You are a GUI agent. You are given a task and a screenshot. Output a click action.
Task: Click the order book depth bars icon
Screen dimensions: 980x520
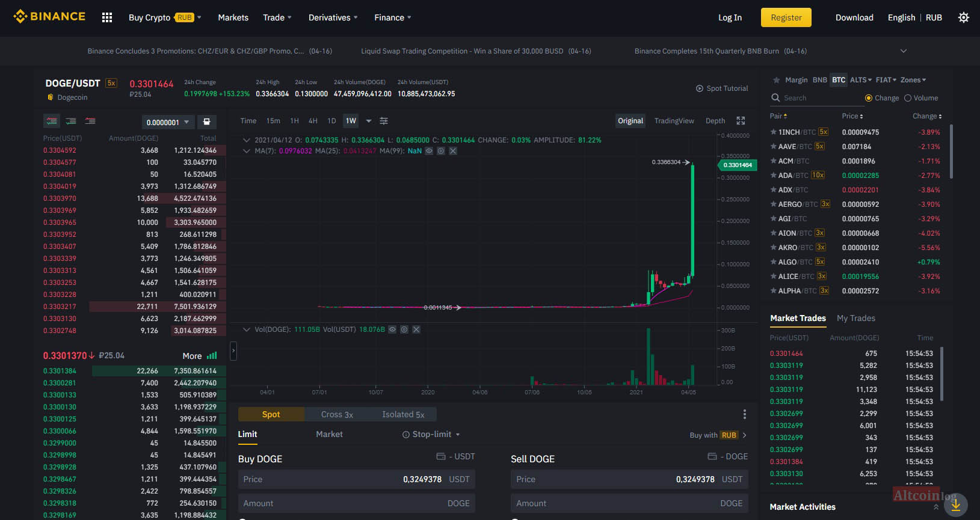[212, 355]
